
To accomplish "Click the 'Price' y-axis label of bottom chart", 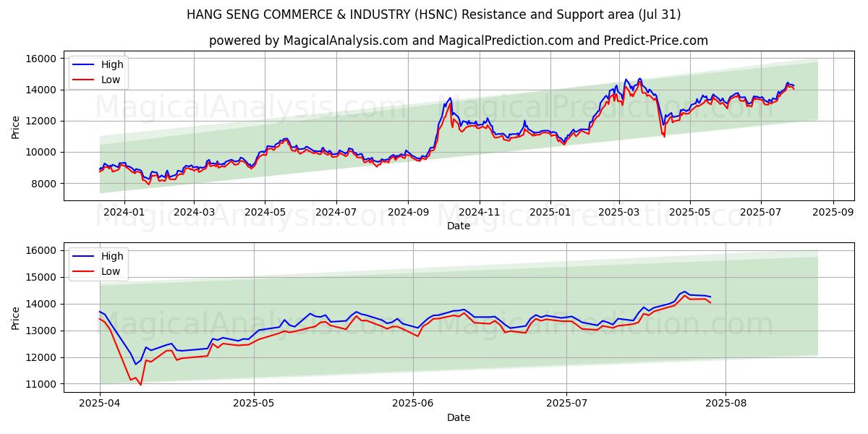I will [x=16, y=318].
